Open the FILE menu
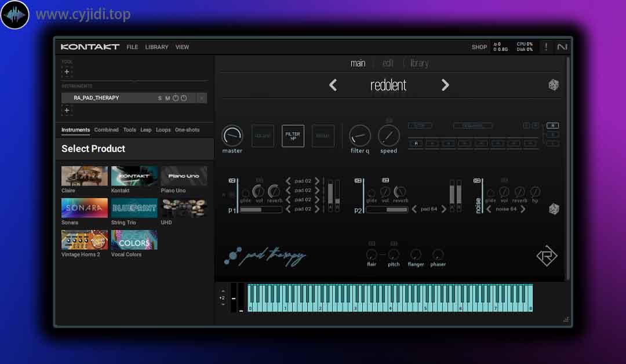 pos(132,47)
